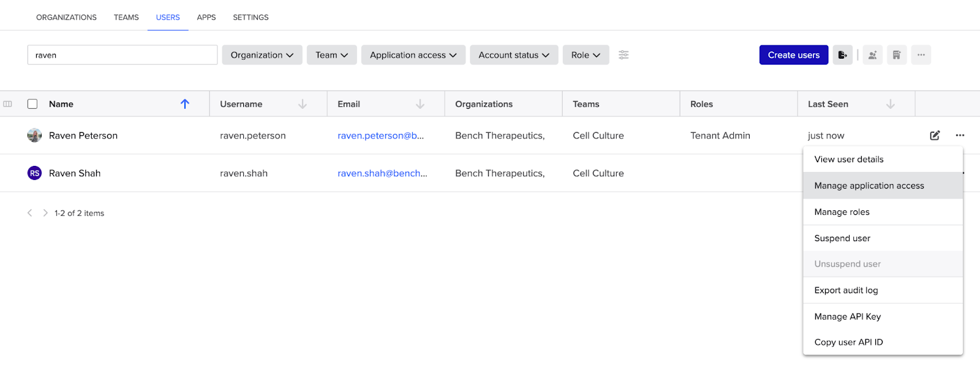
Task: Open the Role filter dropdown
Action: click(x=586, y=55)
